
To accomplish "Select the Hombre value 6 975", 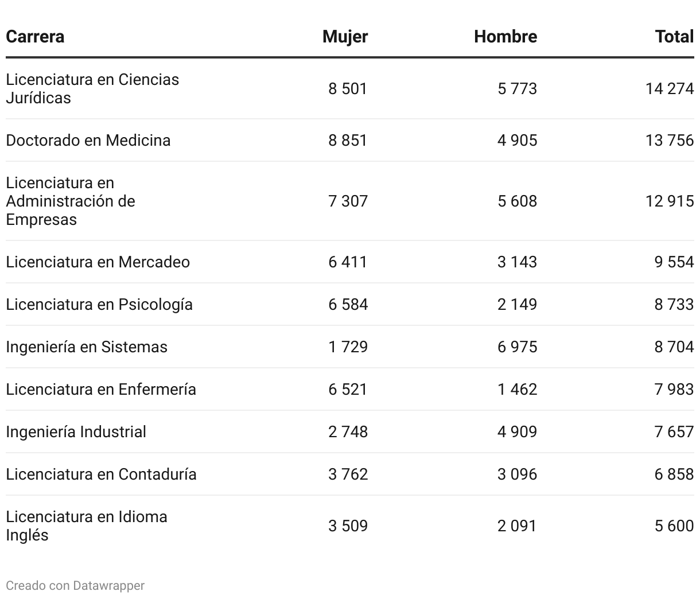I will click(x=517, y=347).
